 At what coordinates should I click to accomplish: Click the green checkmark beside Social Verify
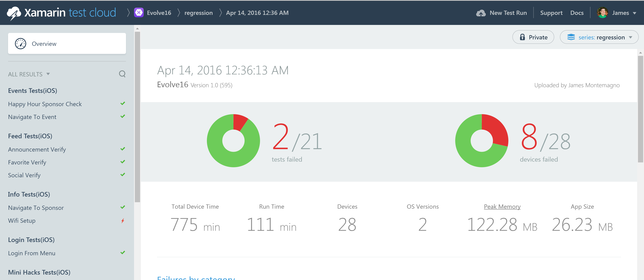pyautogui.click(x=123, y=175)
